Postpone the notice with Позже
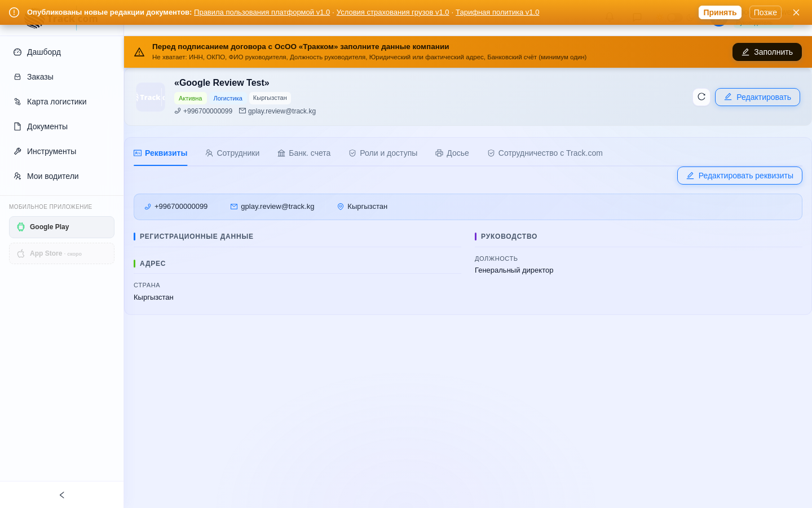 click(x=765, y=12)
